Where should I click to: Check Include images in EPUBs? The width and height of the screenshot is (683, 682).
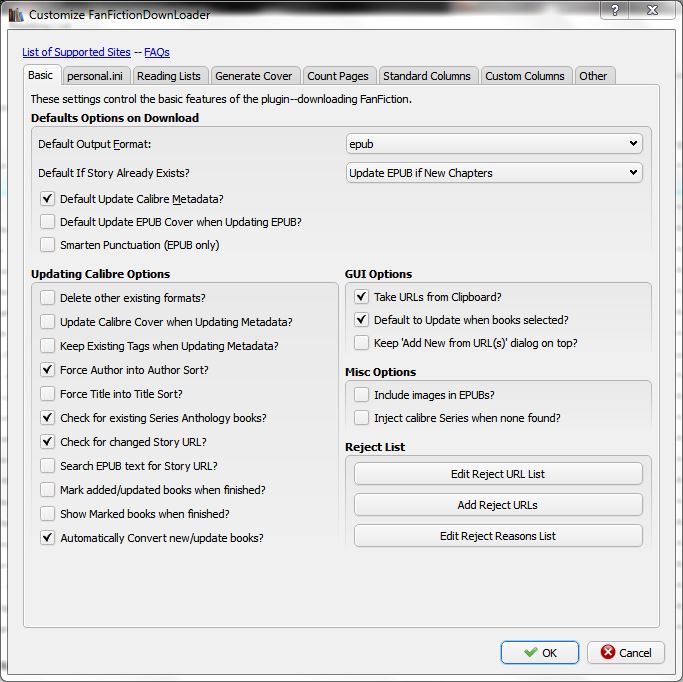click(361, 395)
